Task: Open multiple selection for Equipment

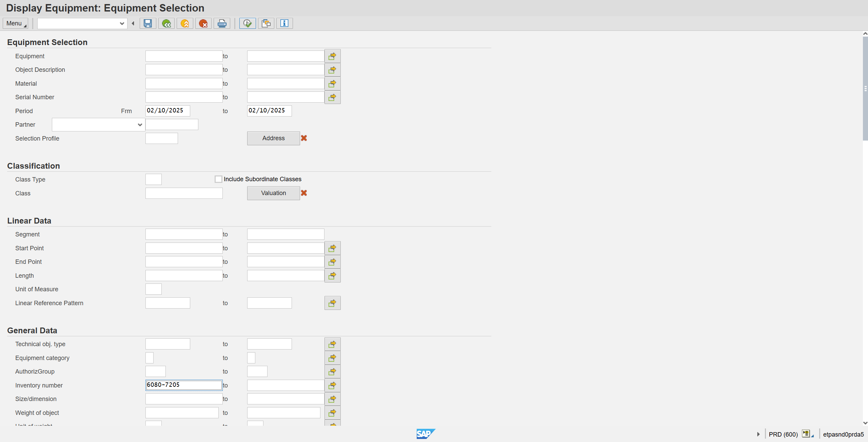Action: (x=333, y=56)
